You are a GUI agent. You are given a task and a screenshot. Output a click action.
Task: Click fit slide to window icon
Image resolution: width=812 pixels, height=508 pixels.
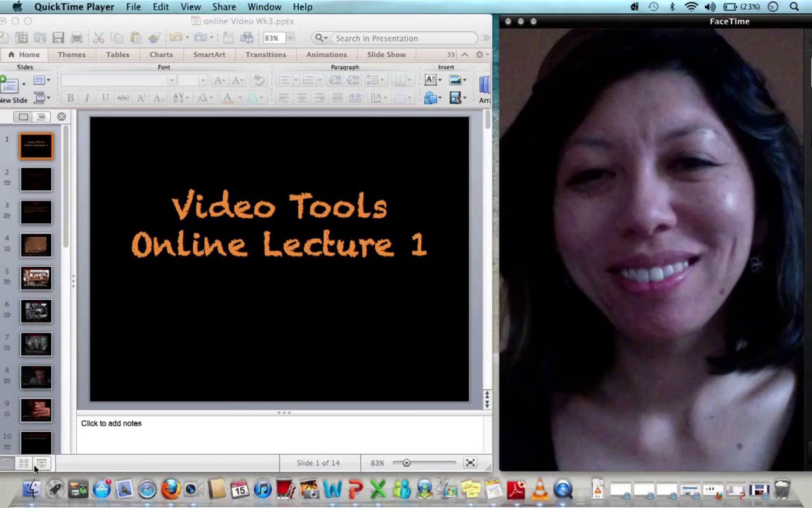pos(470,463)
